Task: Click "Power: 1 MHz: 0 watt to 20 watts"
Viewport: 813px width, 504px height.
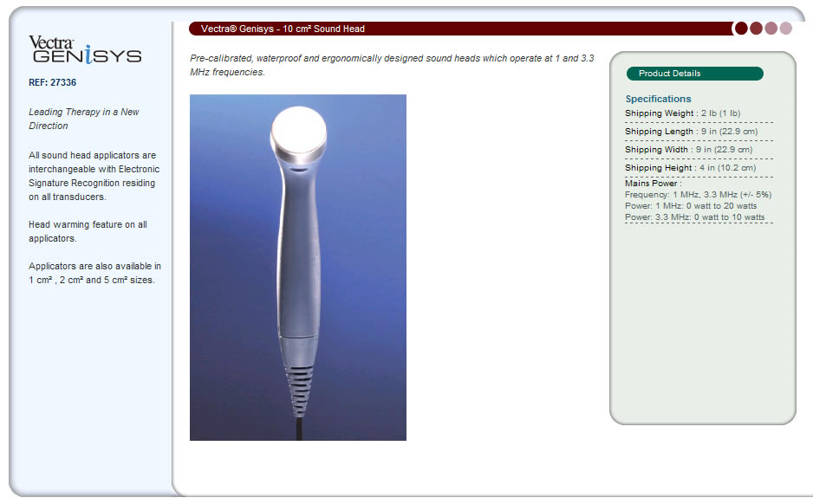Action: click(691, 206)
